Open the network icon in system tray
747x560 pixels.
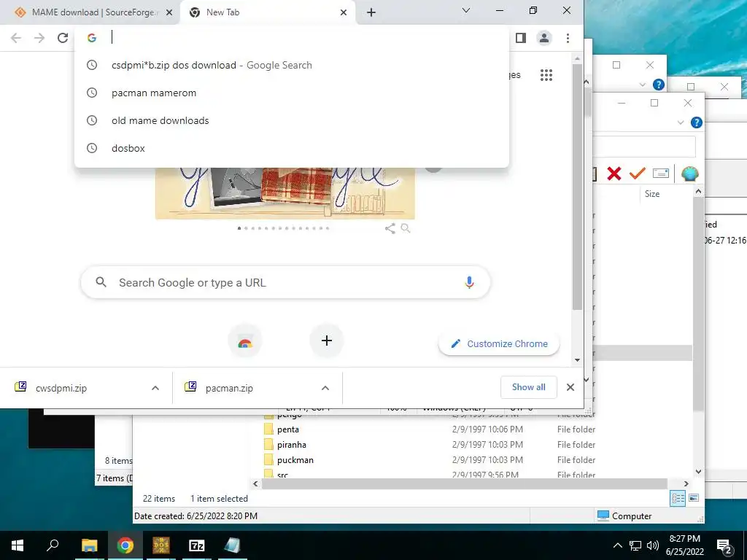point(635,545)
